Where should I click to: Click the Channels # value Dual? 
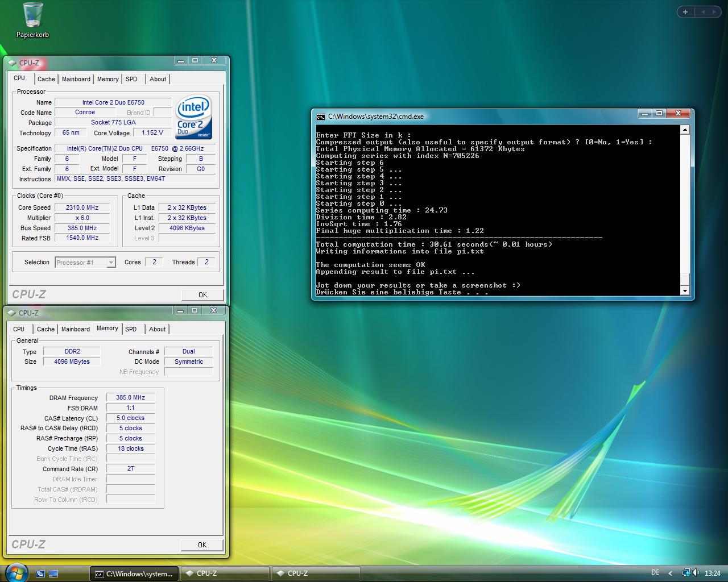[189, 352]
